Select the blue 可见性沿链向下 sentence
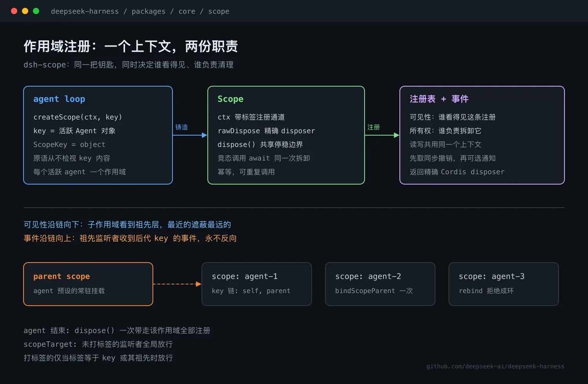The image size is (588, 384). [x=127, y=225]
